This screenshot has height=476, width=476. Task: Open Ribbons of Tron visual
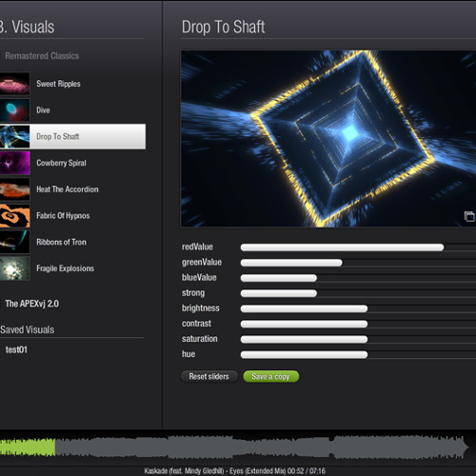(x=61, y=242)
